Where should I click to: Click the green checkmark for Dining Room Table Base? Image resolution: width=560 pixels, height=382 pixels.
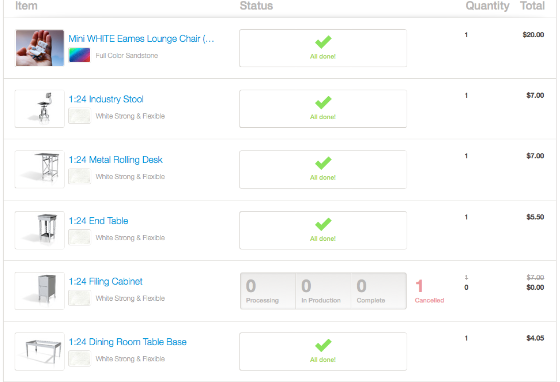tap(323, 346)
